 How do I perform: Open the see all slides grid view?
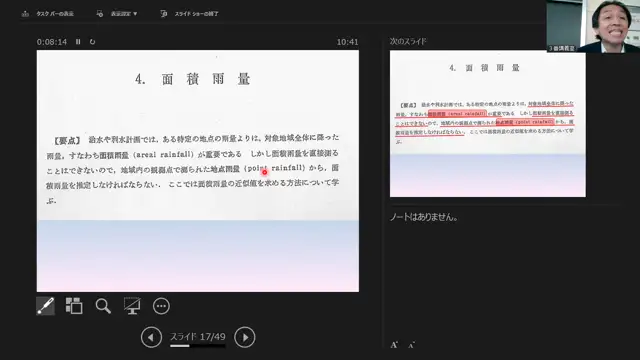click(74, 306)
